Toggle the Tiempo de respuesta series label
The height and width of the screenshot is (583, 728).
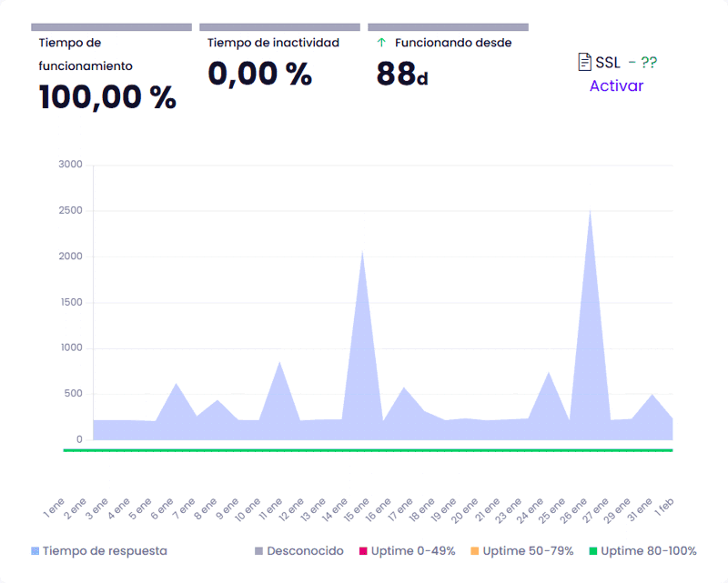click(105, 551)
